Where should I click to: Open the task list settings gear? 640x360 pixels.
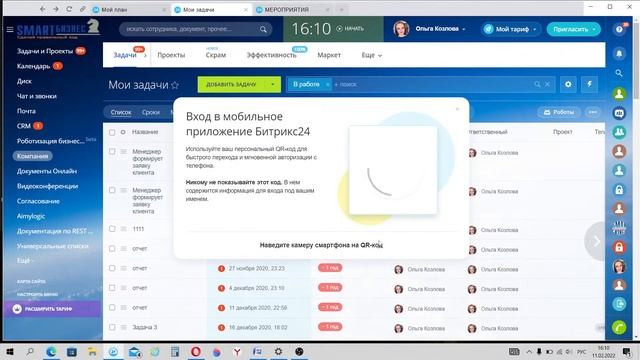(568, 84)
